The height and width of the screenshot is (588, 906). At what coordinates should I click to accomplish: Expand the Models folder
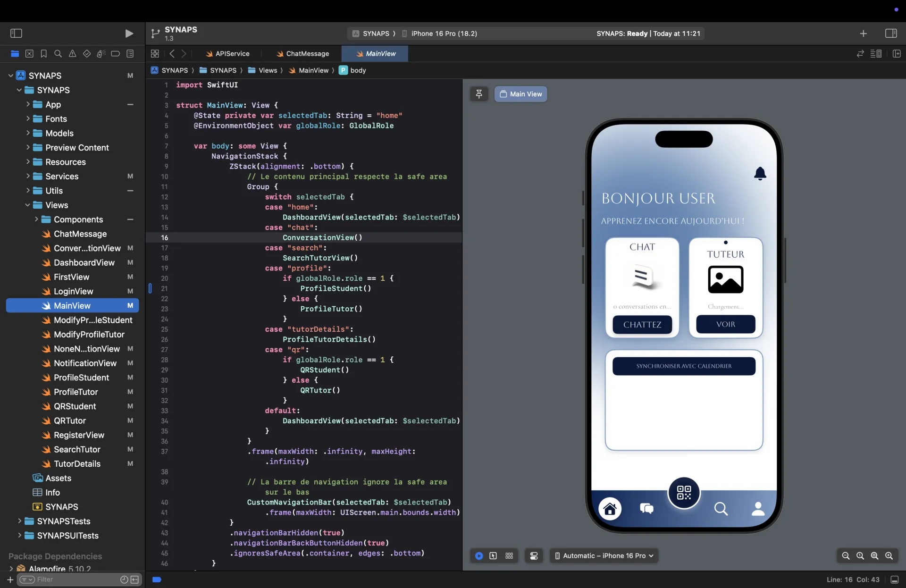[28, 133]
